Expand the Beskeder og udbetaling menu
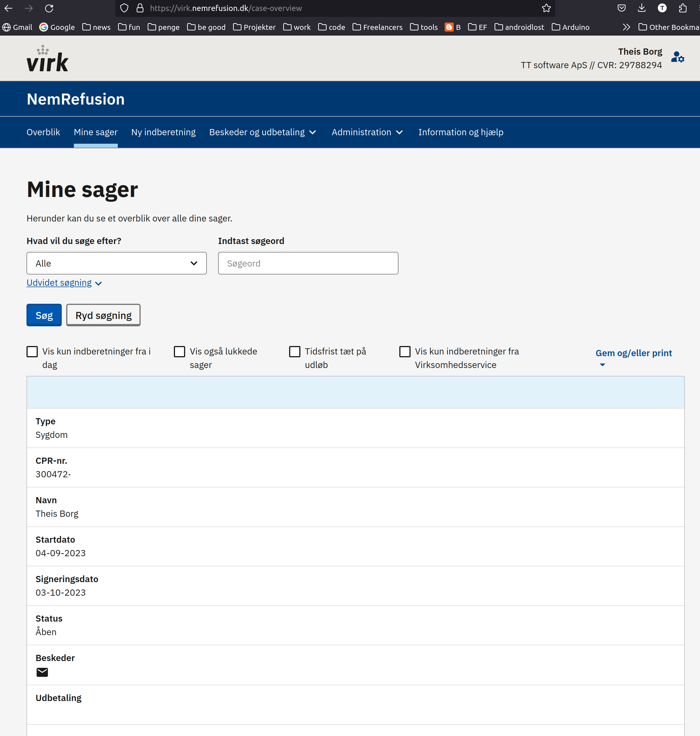Image resolution: width=700 pixels, height=736 pixels. [262, 132]
